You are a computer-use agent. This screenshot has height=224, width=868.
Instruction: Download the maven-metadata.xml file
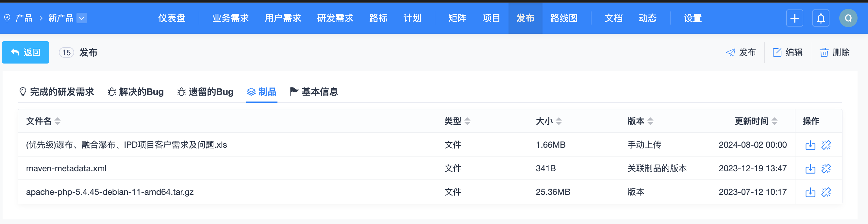(x=810, y=169)
